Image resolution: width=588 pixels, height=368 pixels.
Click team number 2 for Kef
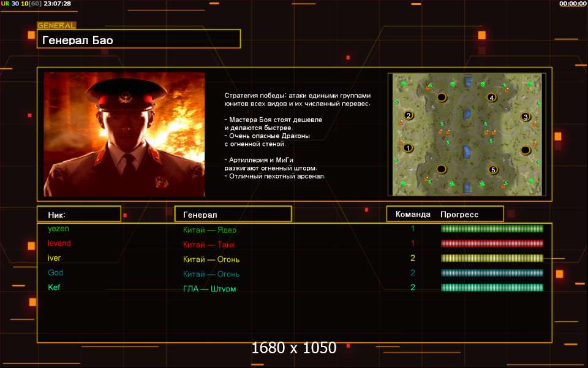pos(413,287)
